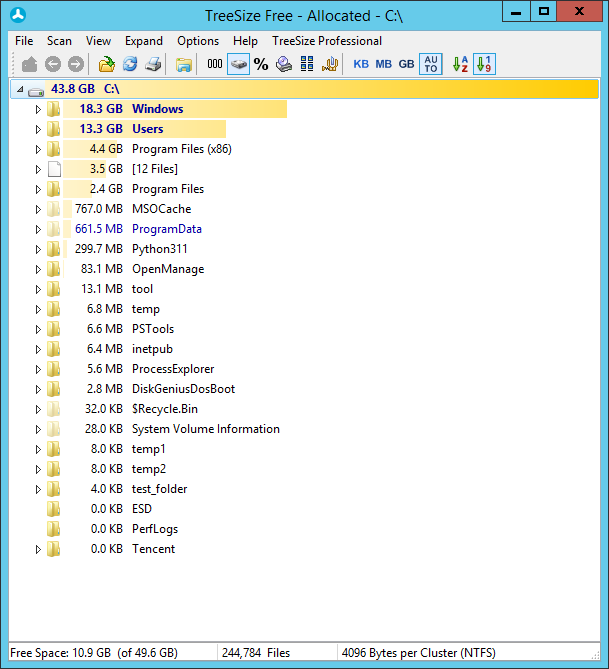Click the Free Space status bar text
The height and width of the screenshot is (669, 609).
(94, 653)
